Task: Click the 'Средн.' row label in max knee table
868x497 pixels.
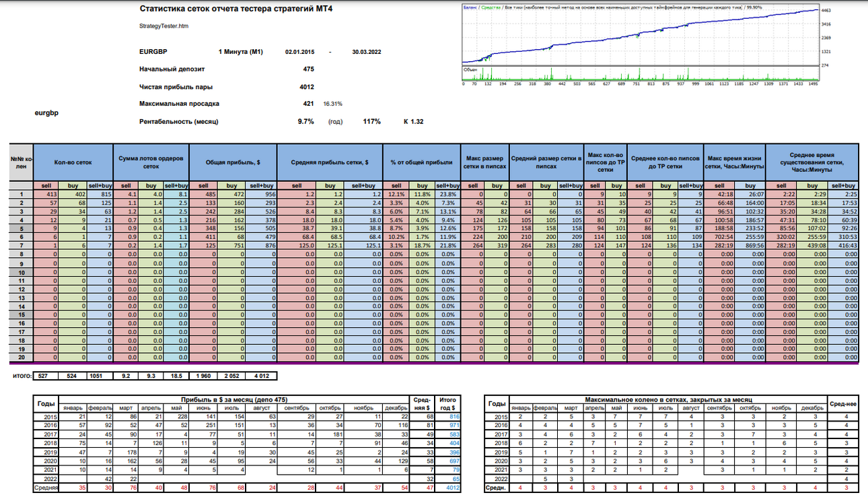Action: point(496,488)
